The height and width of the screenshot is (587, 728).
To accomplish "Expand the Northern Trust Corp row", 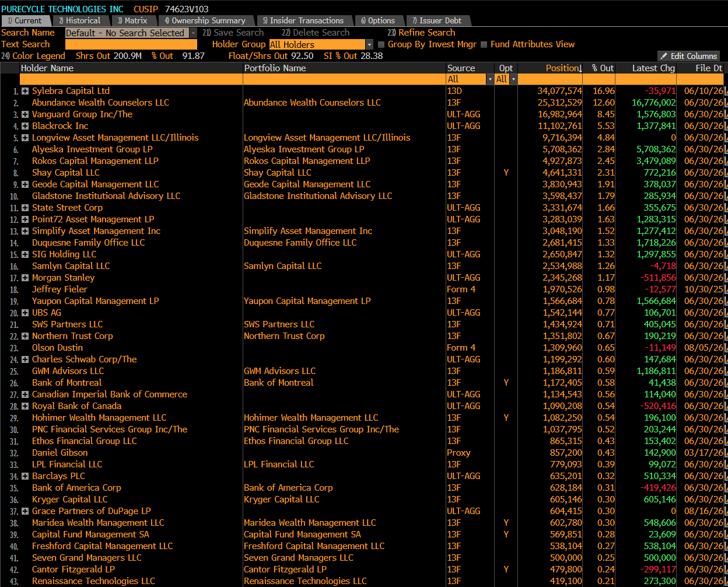I will [25, 336].
